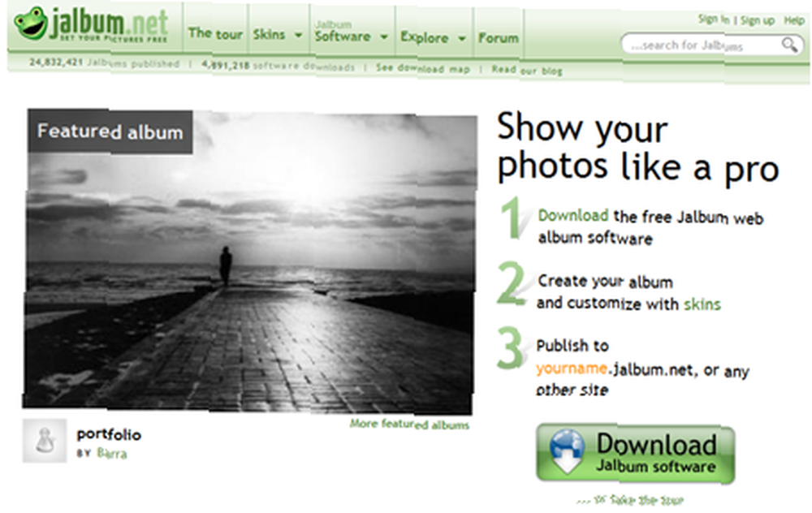812x513 pixels.
Task: Click the portfolio author avatar icon
Action: tap(45, 441)
